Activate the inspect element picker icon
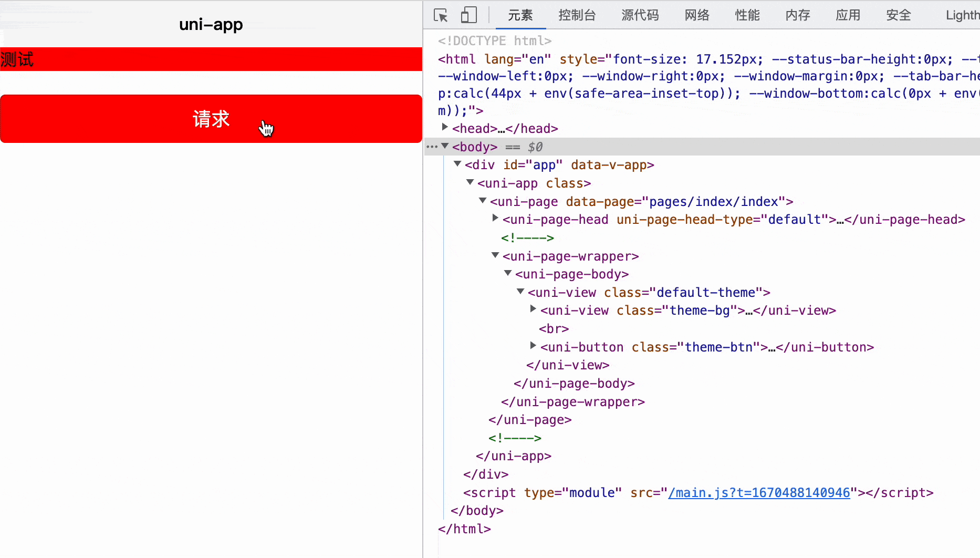This screenshot has width=980, height=558. point(441,15)
